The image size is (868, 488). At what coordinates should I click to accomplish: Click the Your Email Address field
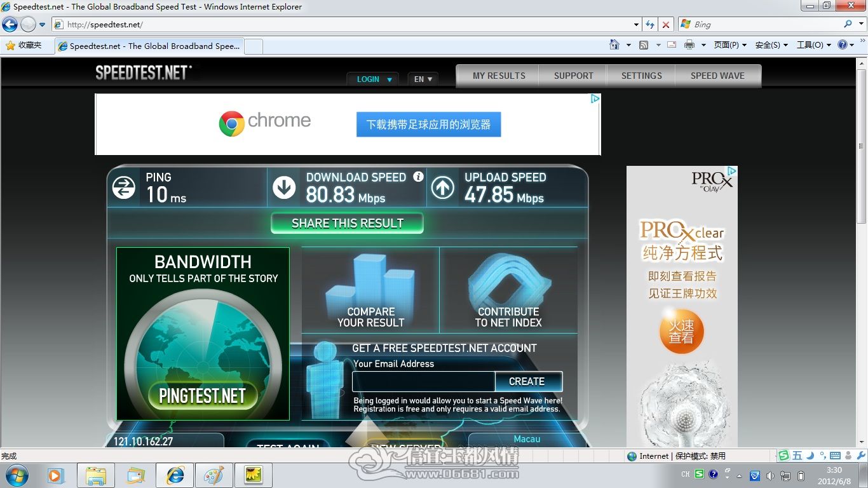[x=423, y=381]
